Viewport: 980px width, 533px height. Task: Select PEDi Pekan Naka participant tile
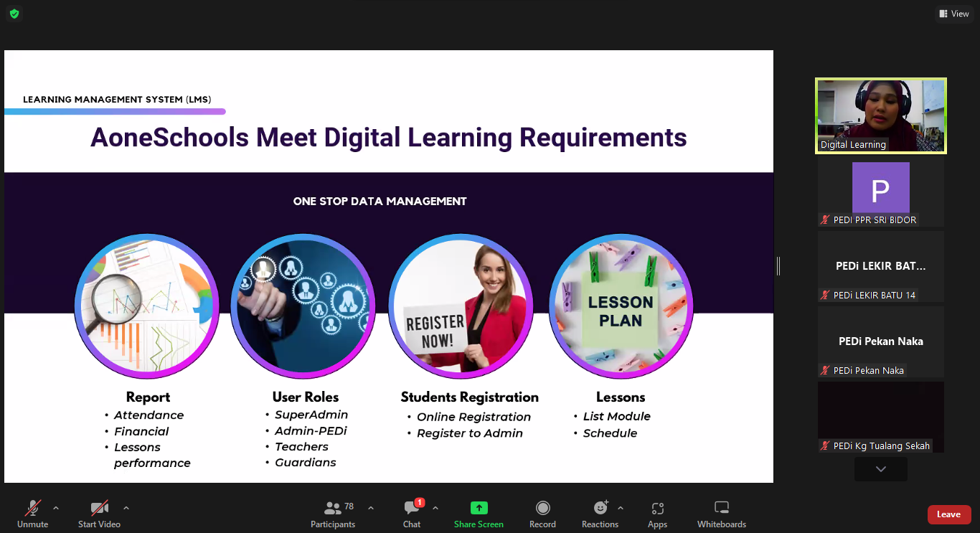point(881,341)
